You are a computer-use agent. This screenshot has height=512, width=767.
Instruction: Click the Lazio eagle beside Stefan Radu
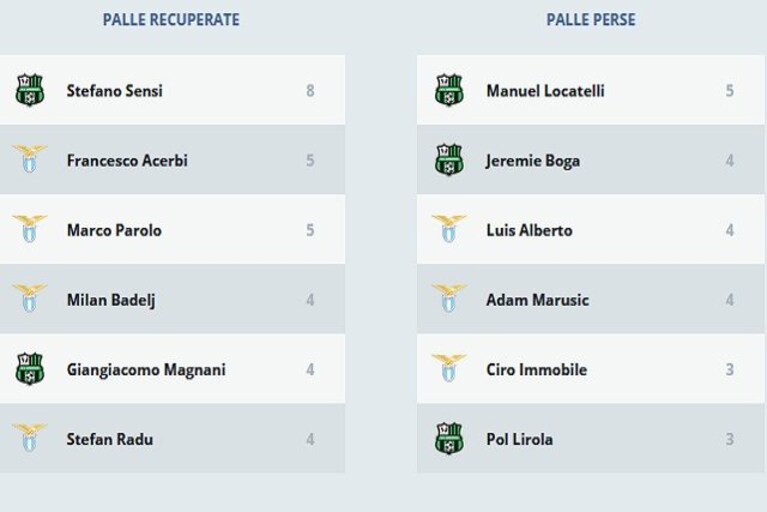(x=29, y=438)
